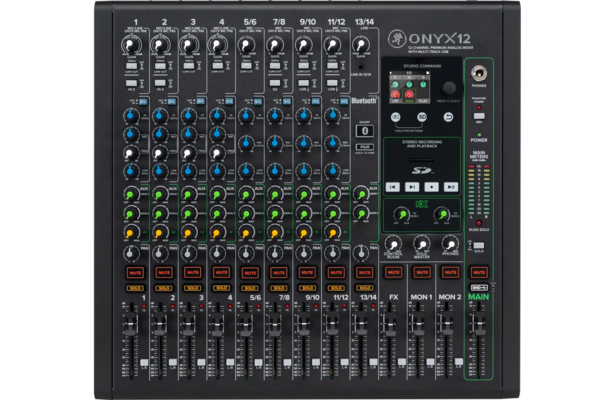Click the channel 1 gain knob
The image size is (615, 400).
[x=131, y=44]
